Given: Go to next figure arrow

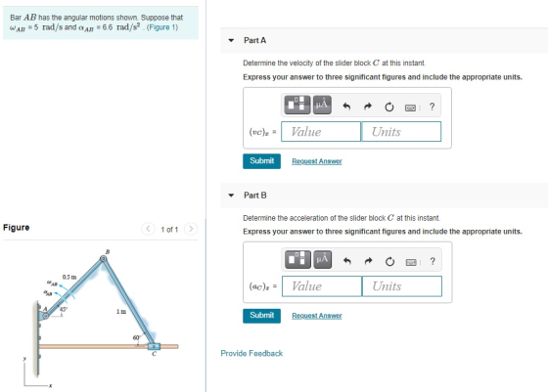Looking at the screenshot, I should [x=191, y=229].
